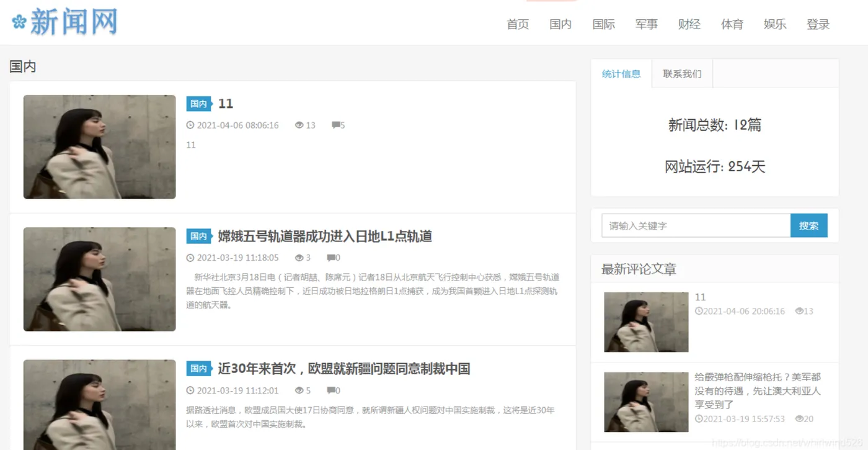Image resolution: width=868 pixels, height=450 pixels.
Task: Open sidebar article 给霰弹枪配伸缩枪托？美军都没有的待遇
Action: [x=758, y=390]
